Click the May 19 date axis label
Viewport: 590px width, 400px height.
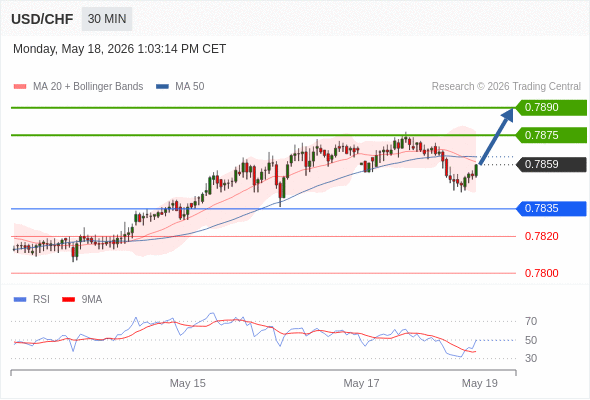tap(480, 383)
